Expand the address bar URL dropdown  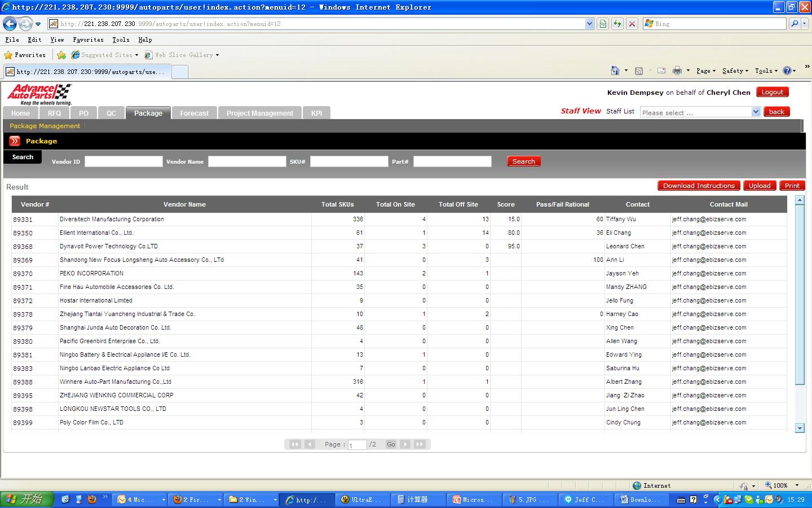(589, 24)
